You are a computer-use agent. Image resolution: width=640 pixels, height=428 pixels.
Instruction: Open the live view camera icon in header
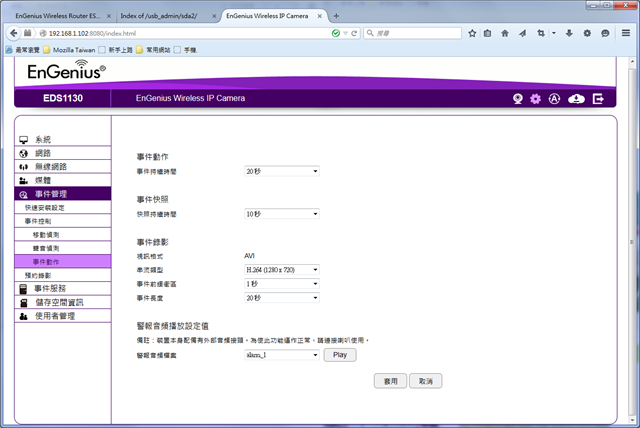click(x=518, y=99)
